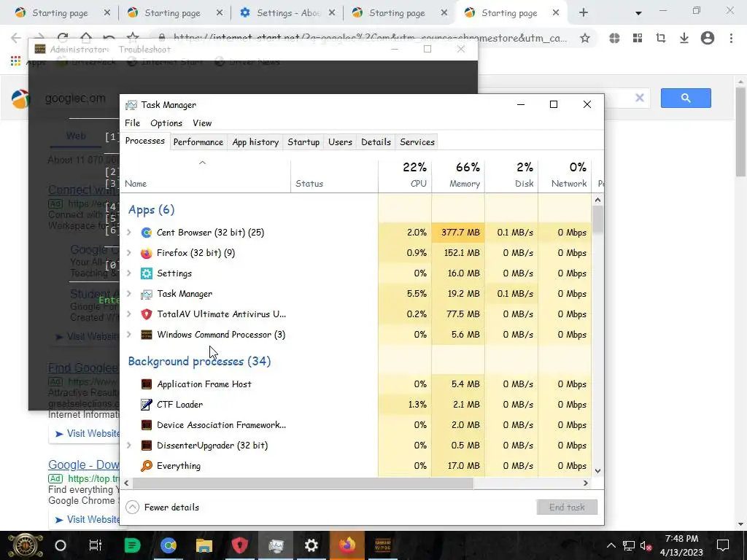This screenshot has width=747, height=560.
Task: Sort processes by Network column
Action: (565, 175)
